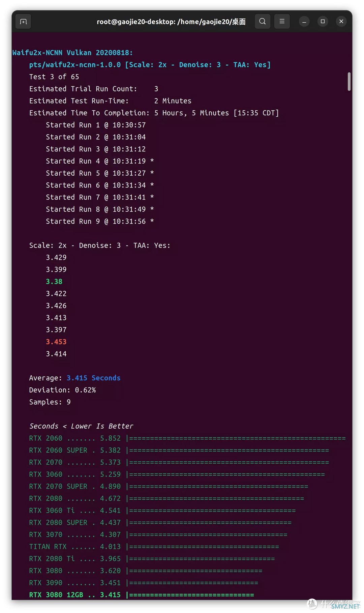Click the window title root@gaojie20-desktop
Screen dimensions: 364x613
[x=171, y=22]
